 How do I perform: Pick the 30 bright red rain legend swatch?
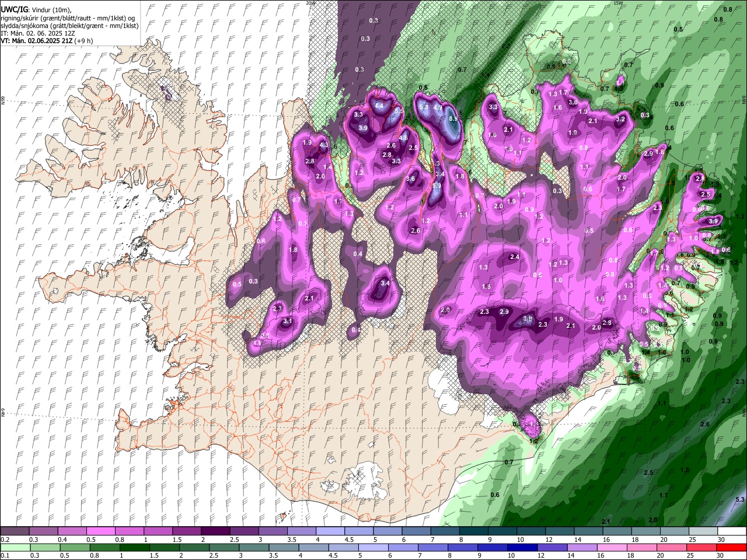click(x=731, y=548)
